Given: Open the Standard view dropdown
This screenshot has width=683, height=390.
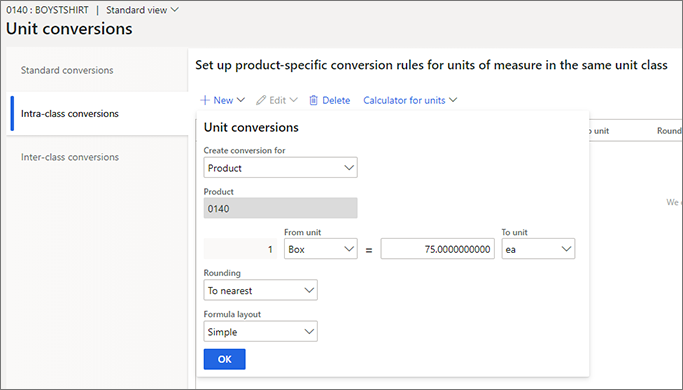Looking at the screenshot, I should click(142, 10).
